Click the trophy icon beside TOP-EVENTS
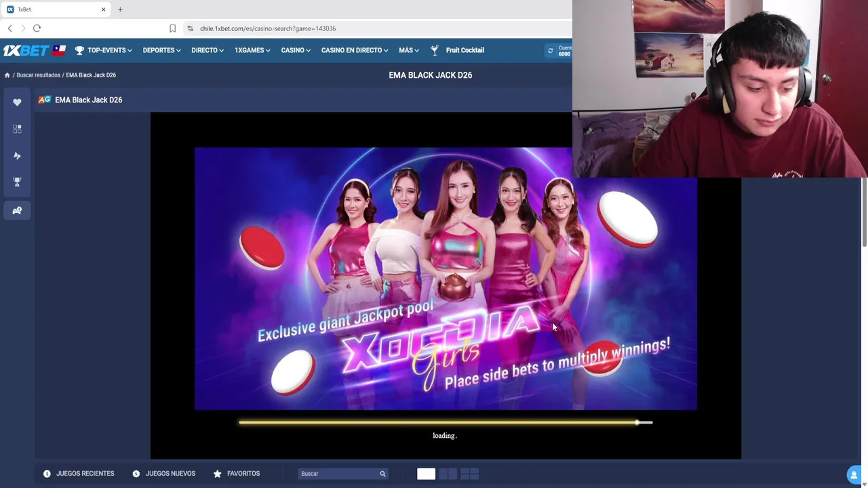Image resolution: width=868 pixels, height=488 pixels. (79, 50)
